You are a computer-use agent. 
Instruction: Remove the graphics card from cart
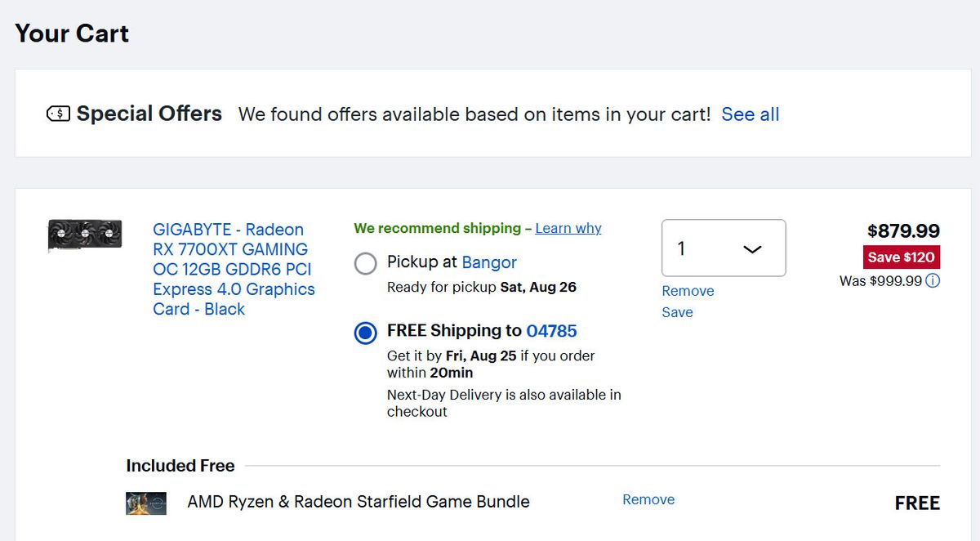click(x=688, y=291)
